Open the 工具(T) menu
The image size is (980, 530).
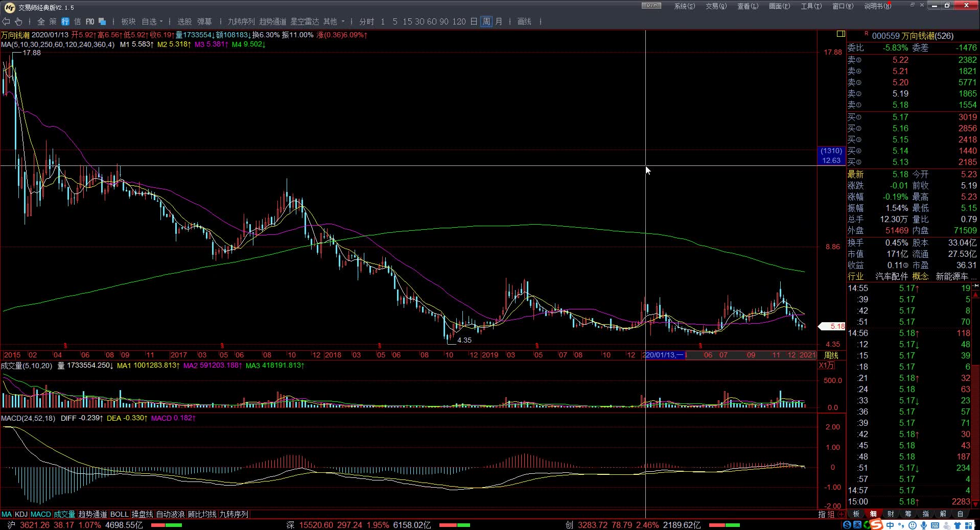(x=811, y=6)
